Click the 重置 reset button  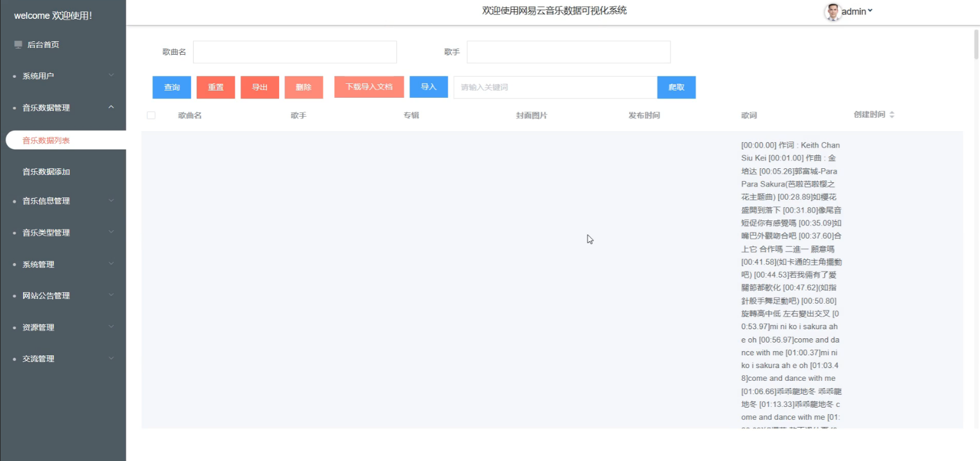tap(215, 87)
